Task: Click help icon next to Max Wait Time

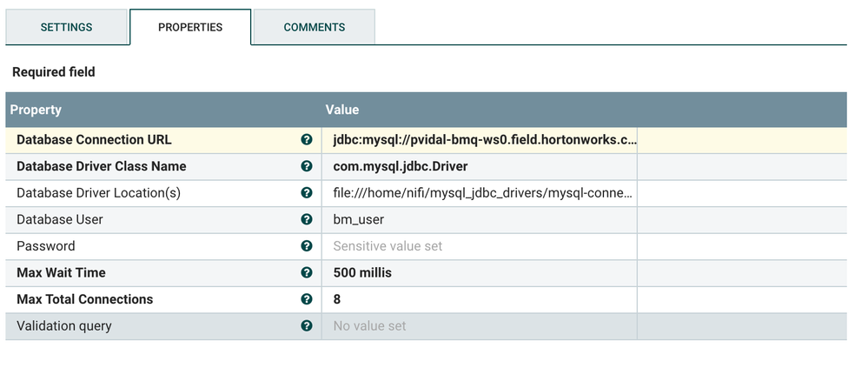Action: 307,272
